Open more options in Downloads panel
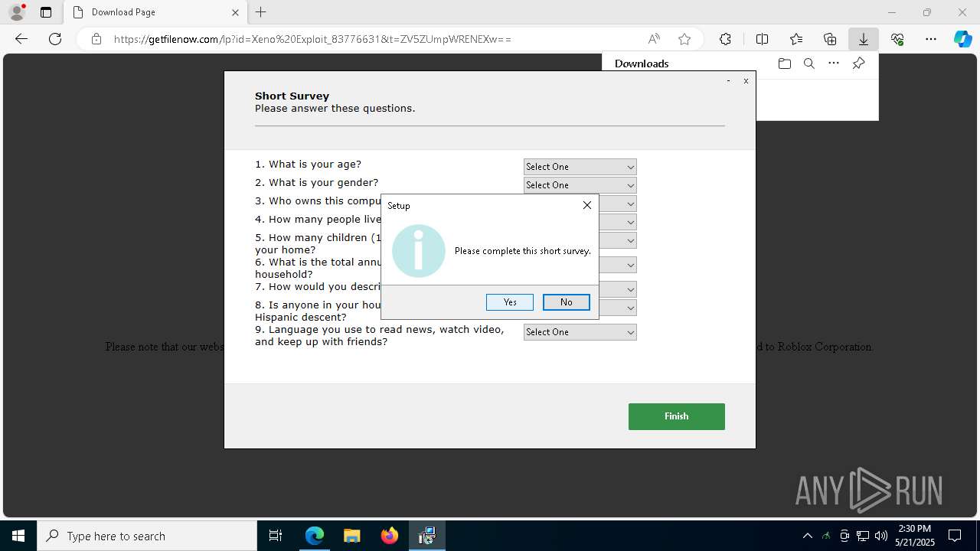Viewport: 980px width, 551px height. point(834,64)
